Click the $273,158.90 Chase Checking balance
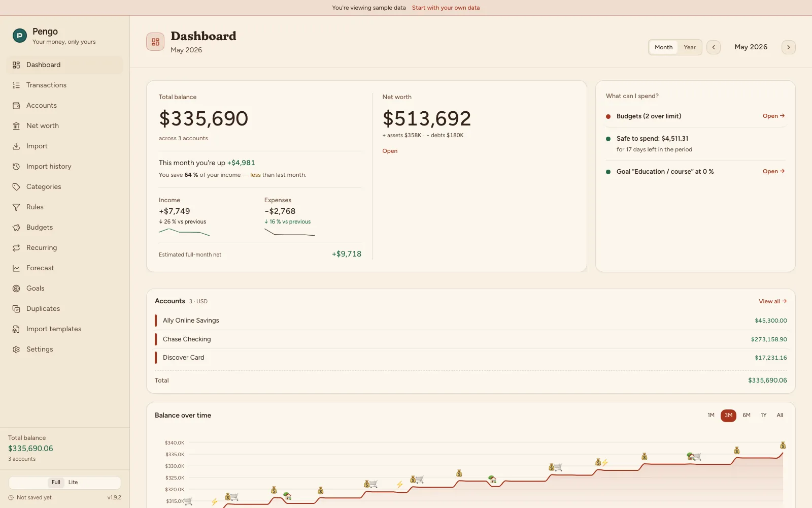 coord(769,339)
